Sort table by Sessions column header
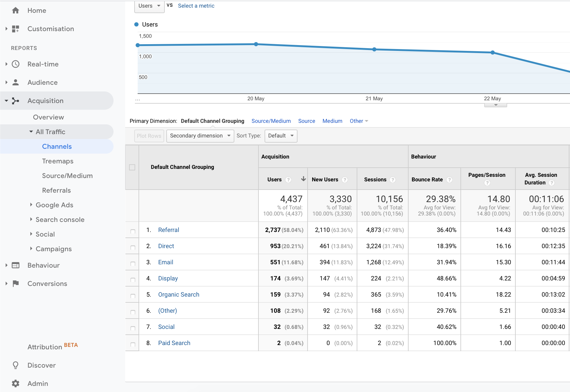 (375, 180)
